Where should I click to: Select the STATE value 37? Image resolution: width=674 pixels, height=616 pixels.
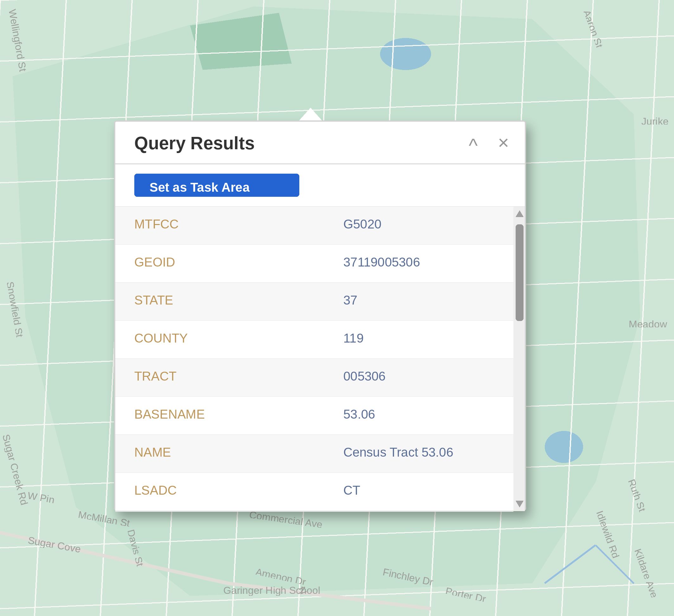350,300
